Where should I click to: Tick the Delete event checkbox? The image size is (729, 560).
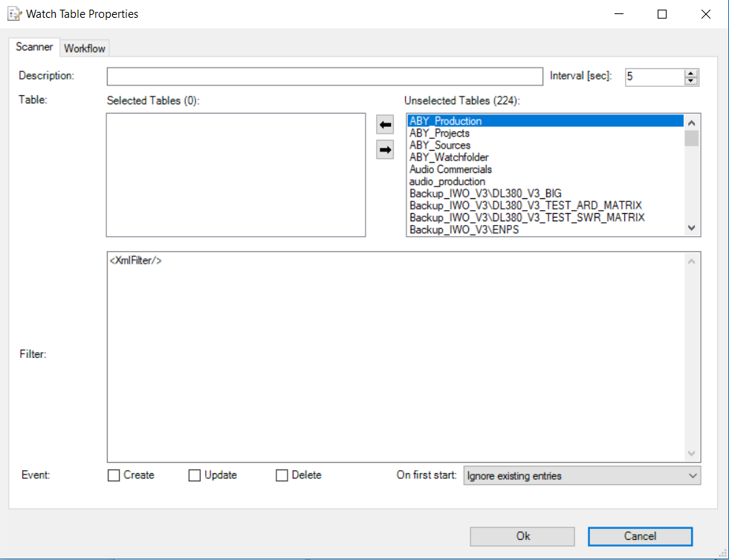[x=281, y=475]
